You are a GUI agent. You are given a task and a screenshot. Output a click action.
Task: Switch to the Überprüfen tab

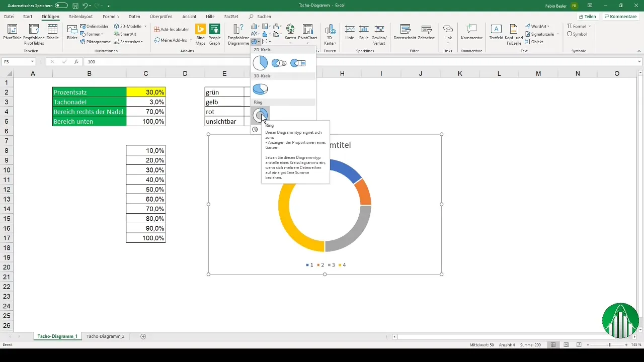[161, 17]
